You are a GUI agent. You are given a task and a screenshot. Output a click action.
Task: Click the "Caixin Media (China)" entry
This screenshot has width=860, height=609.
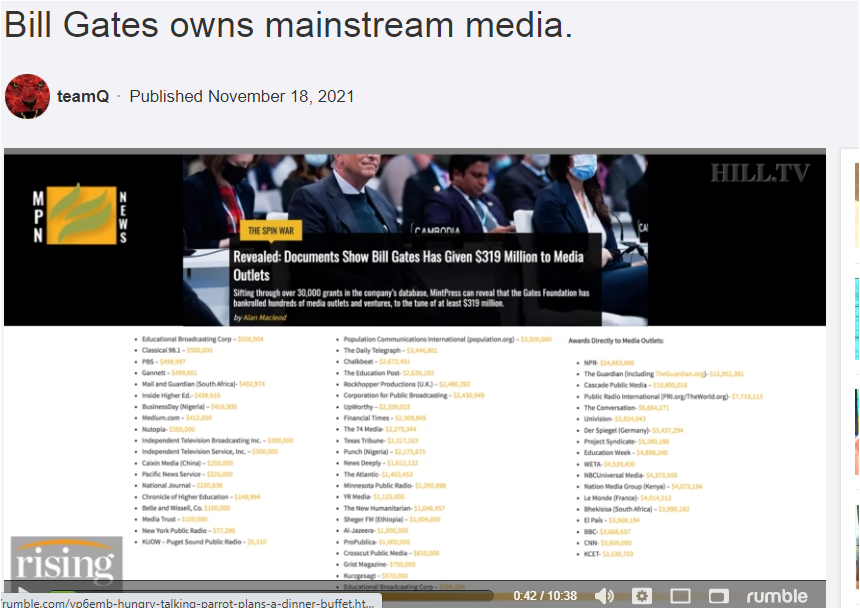[187, 463]
